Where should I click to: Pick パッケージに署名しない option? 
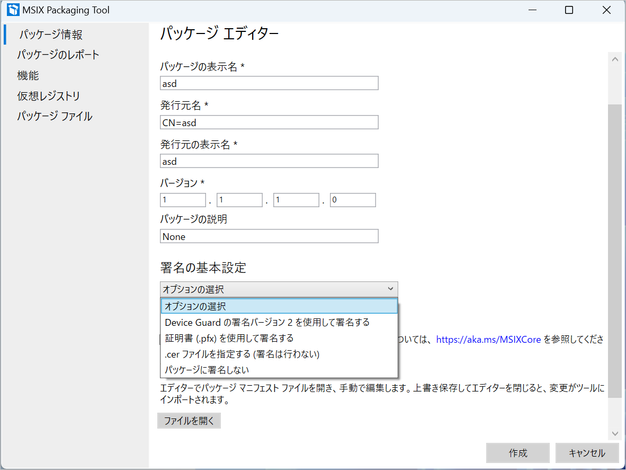(x=279, y=370)
